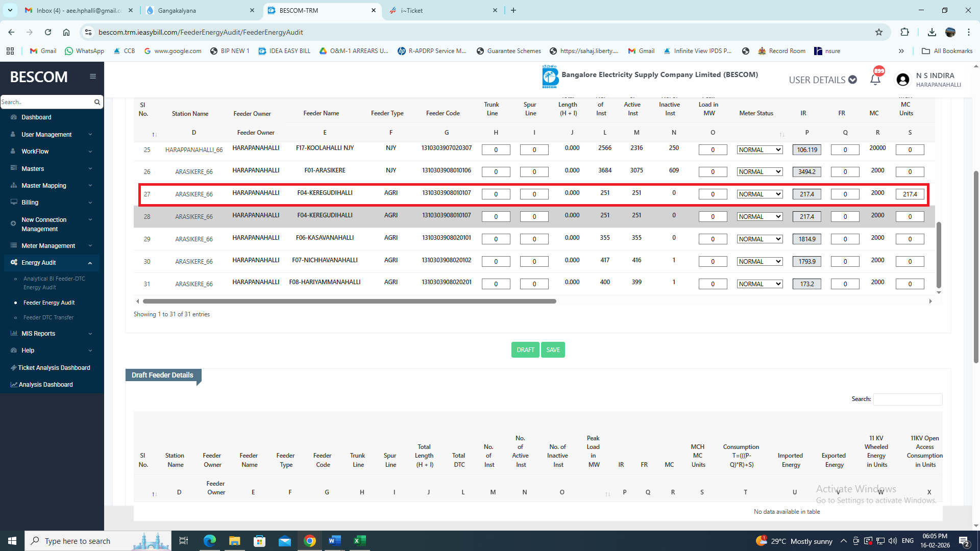Click the Draft Feeder Details search field
The image size is (980, 551).
click(908, 399)
